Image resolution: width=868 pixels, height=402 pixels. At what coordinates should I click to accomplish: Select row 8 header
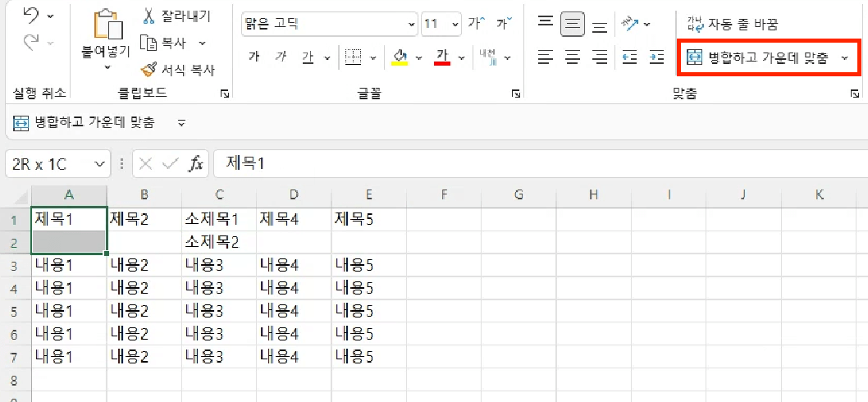(15, 381)
